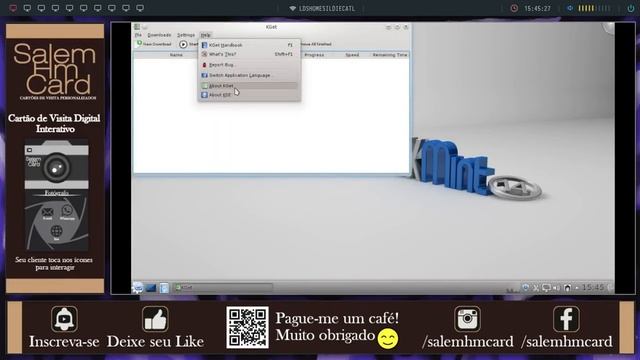Image resolution: width=640 pixels, height=360 pixels.
Task: Click the round blue tray icon before scissors
Action: [526, 288]
